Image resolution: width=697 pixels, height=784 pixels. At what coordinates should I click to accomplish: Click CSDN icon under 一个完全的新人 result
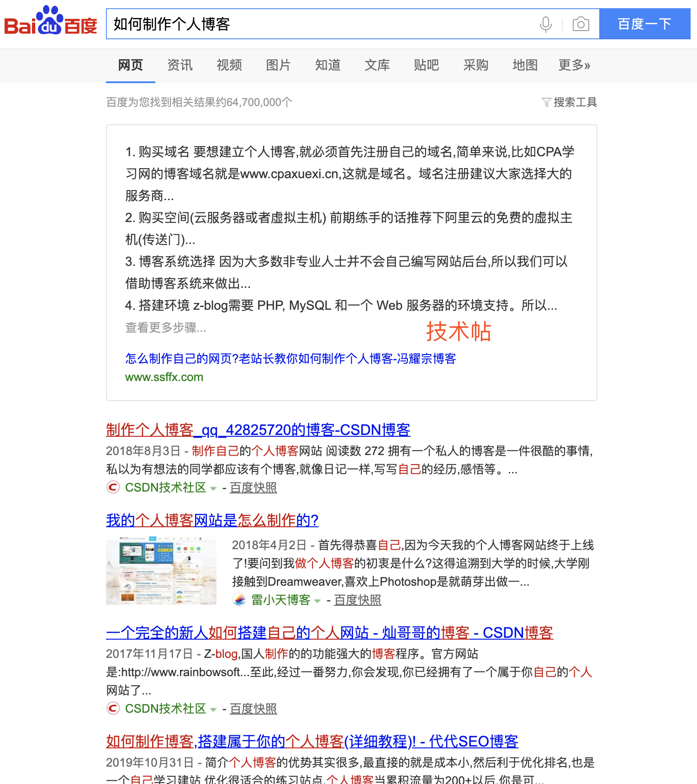click(x=113, y=709)
